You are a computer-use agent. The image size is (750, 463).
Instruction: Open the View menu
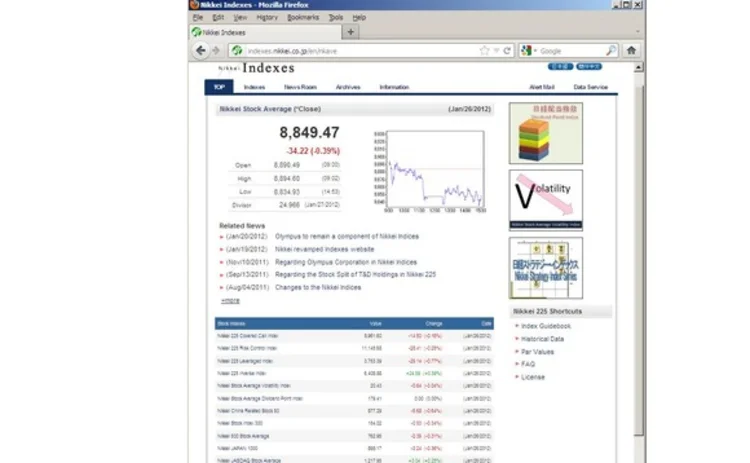(x=240, y=17)
